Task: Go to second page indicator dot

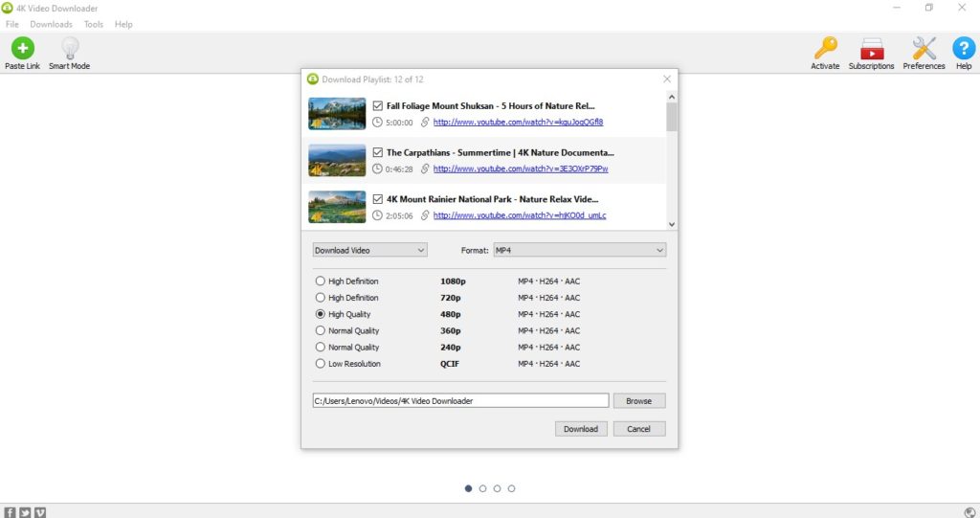Action: (482, 488)
